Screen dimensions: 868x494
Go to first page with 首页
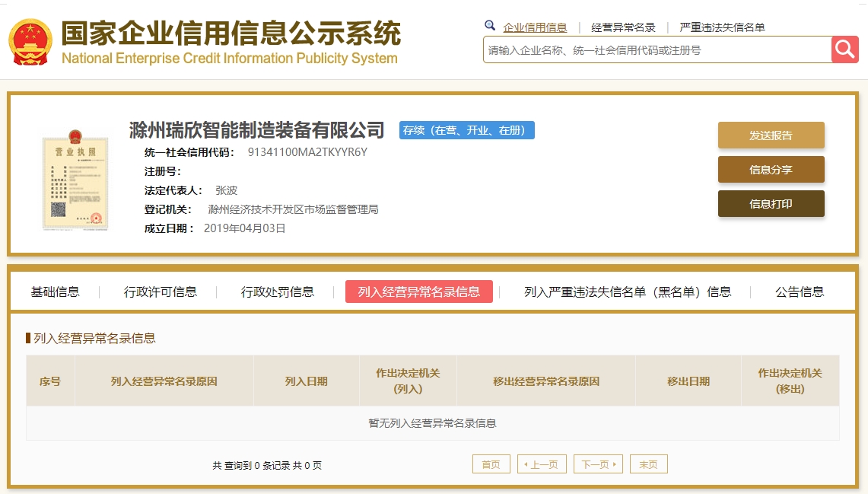tap(491, 464)
